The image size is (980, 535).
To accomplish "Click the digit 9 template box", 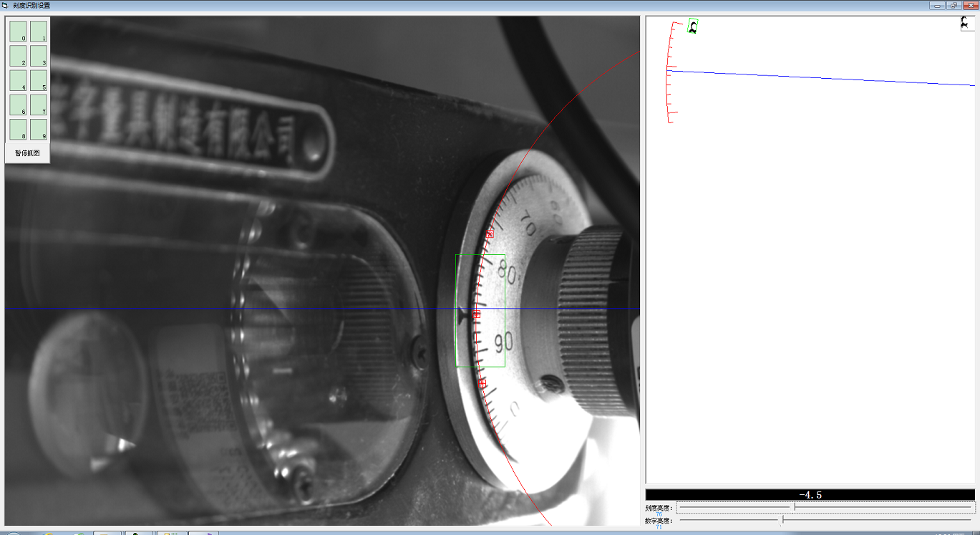I will coord(39,129).
